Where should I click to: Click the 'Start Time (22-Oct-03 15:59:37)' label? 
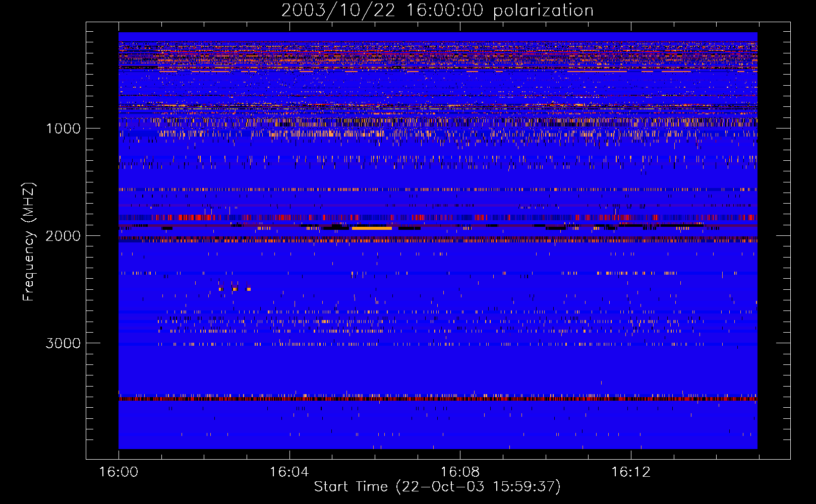pyautogui.click(x=437, y=487)
